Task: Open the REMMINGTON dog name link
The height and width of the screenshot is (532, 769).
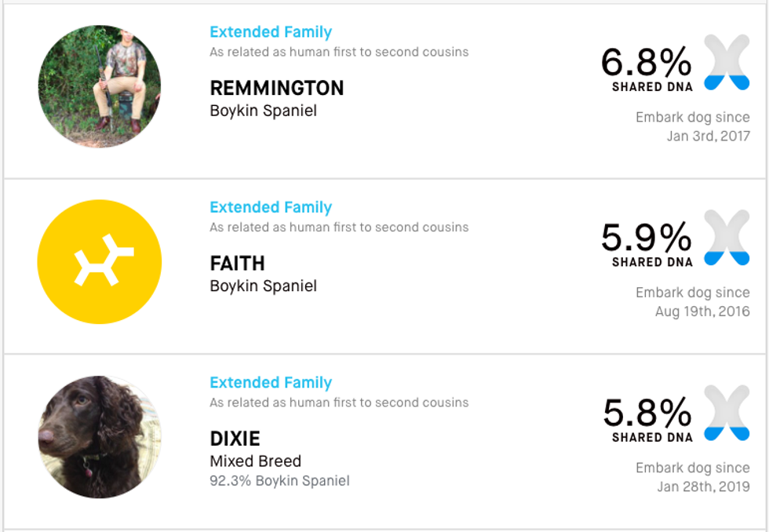Action: point(276,88)
